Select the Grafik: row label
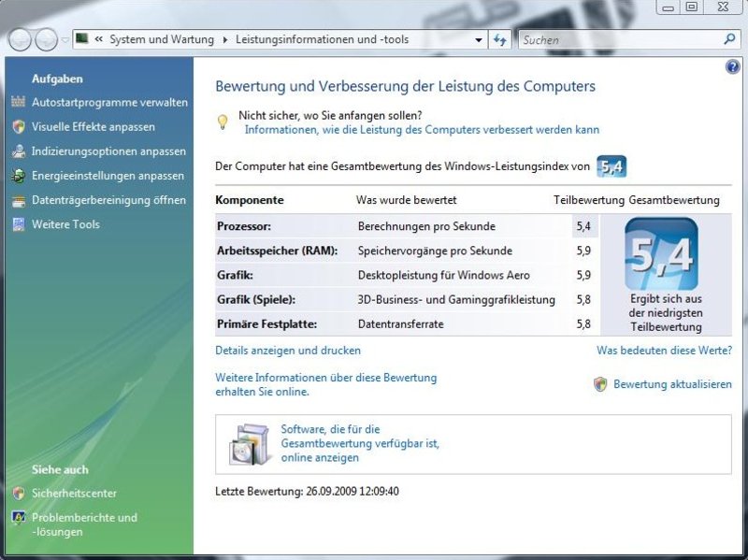Screen dimensions: 748x560 tap(236, 275)
